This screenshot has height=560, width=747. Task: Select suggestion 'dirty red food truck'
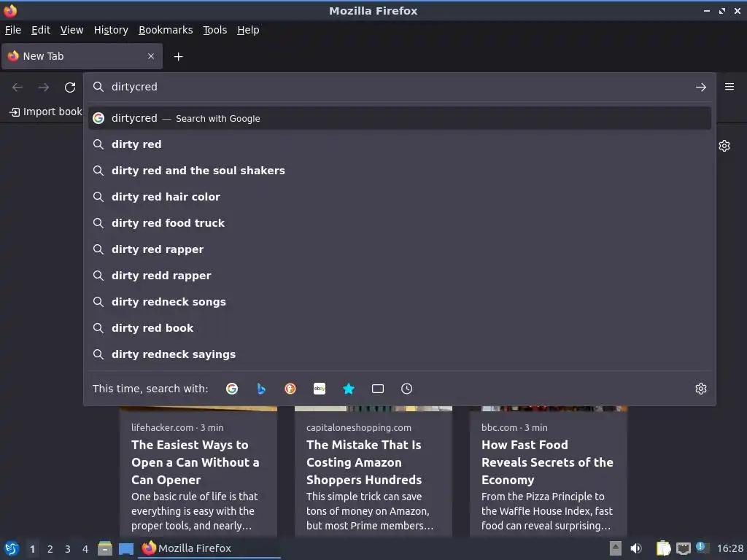400,223
